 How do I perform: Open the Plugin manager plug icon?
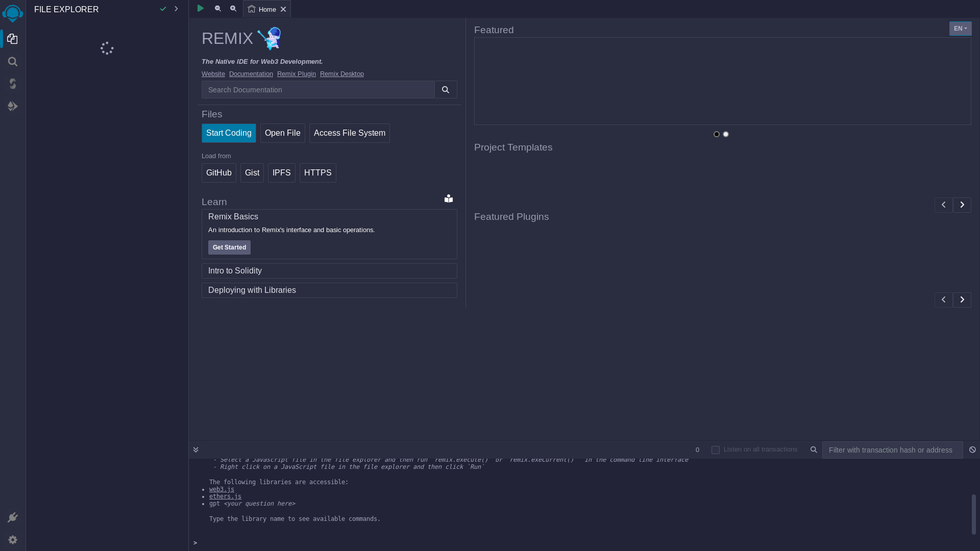point(13,517)
